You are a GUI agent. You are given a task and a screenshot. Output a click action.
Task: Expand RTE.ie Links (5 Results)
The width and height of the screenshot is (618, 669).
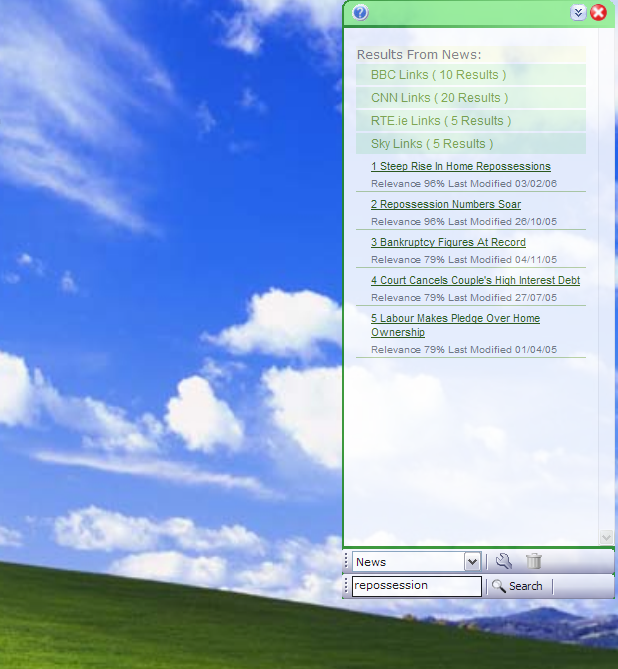(x=471, y=121)
